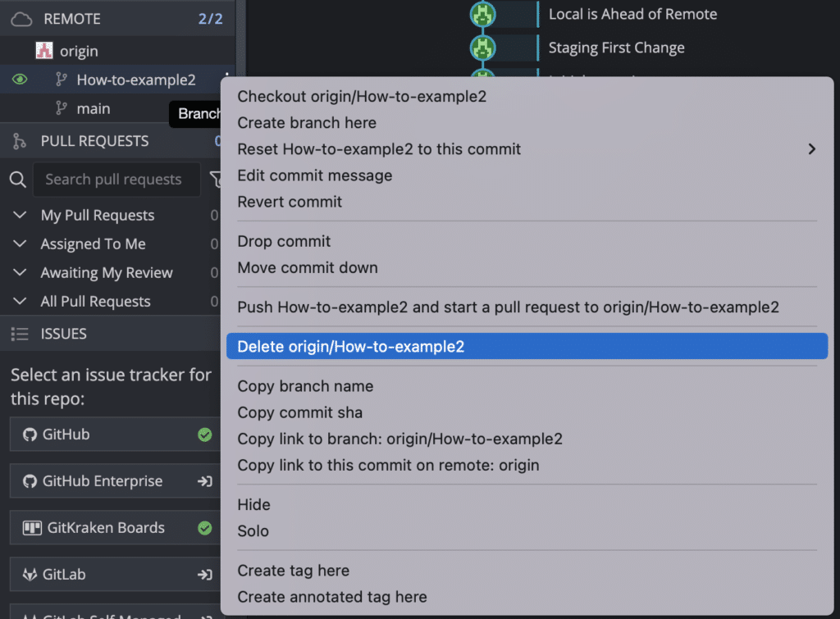The image size is (840, 619).
Task: Click Copy branch name
Action: (305, 386)
